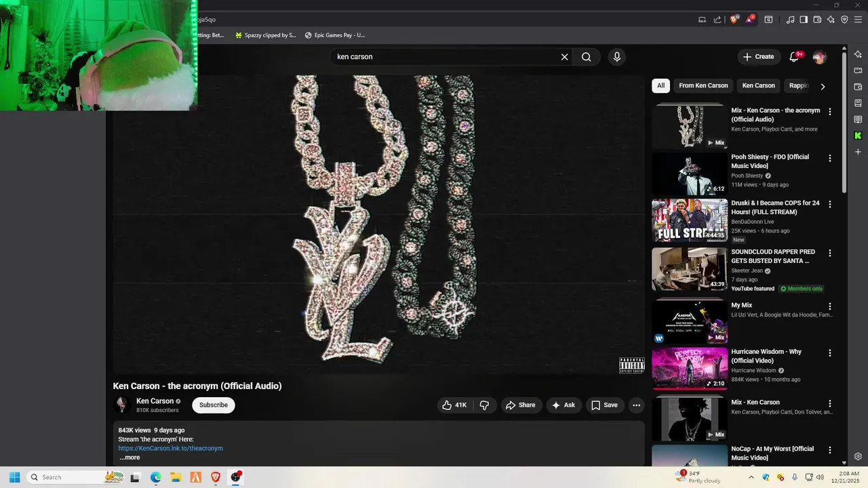Open Brave Wallet icon

[817, 20]
